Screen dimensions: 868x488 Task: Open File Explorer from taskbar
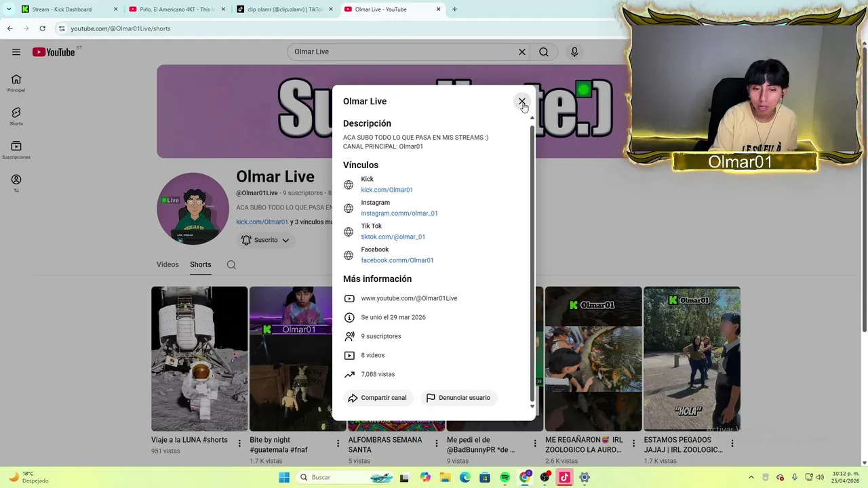click(x=445, y=477)
